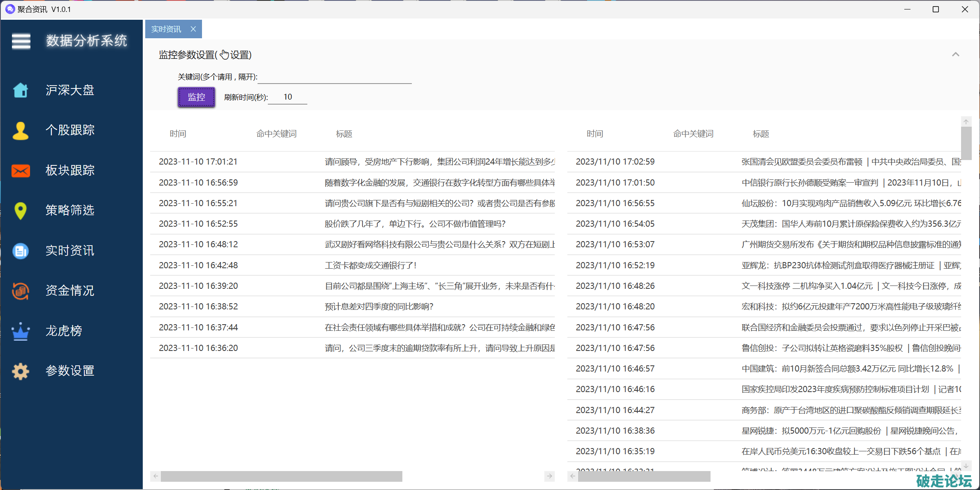
Task: Open 实时资讯 document icon
Action: 21,251
